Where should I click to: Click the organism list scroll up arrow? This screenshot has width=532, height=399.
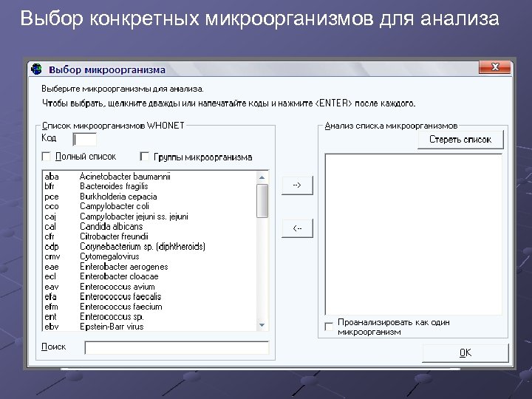pyautogui.click(x=262, y=177)
